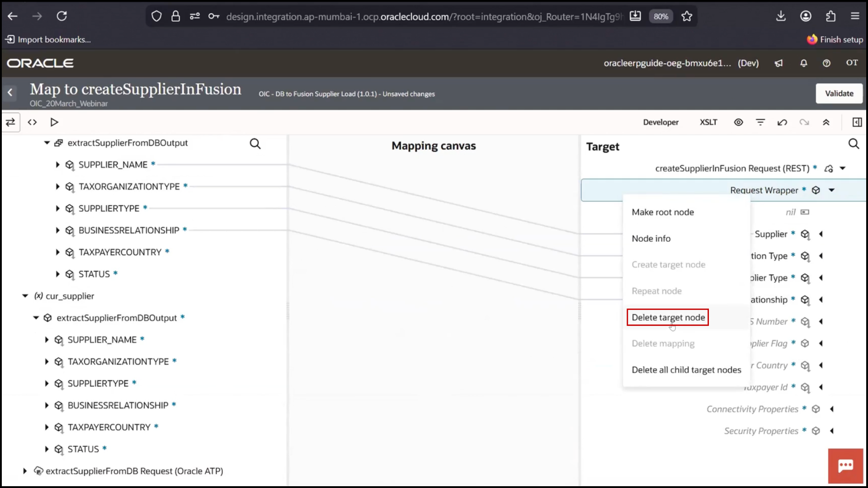Collapse createSupplierInFusion Request target node

pos(843,169)
